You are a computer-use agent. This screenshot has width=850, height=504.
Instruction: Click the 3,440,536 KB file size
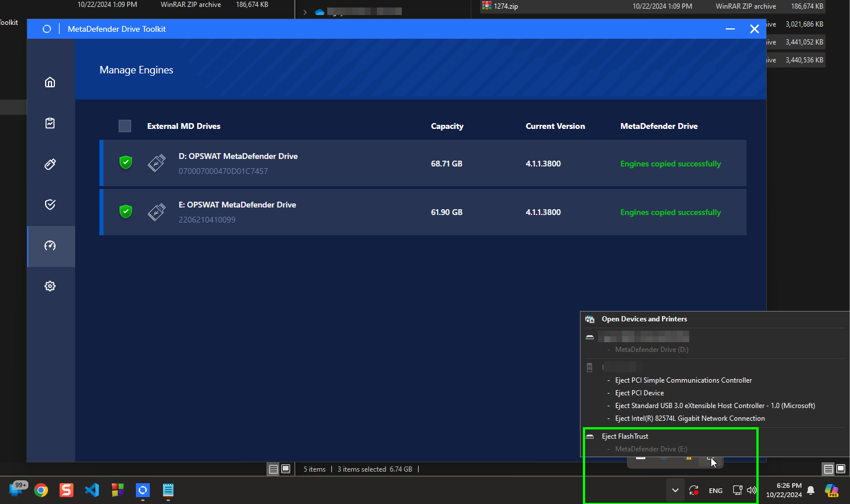pos(804,60)
